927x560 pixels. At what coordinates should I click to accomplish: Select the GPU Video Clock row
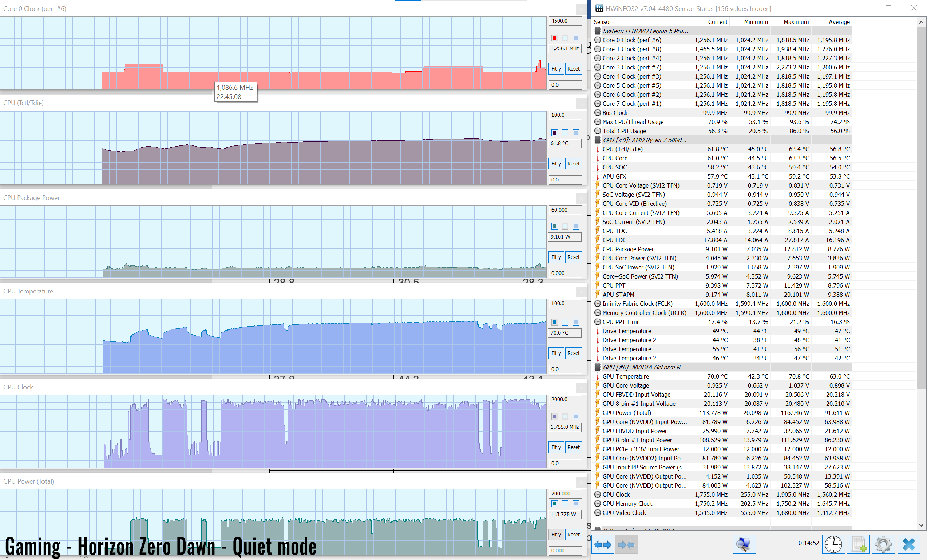(x=722, y=513)
